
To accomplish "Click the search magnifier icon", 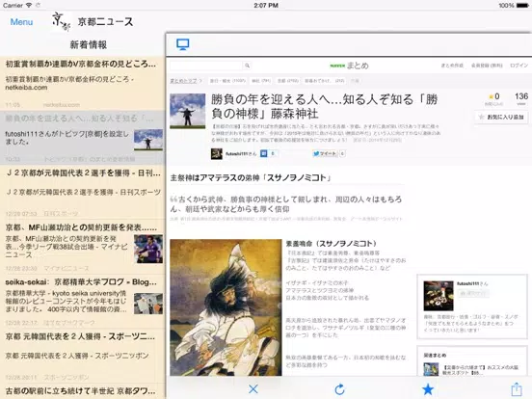I will [x=248, y=66].
